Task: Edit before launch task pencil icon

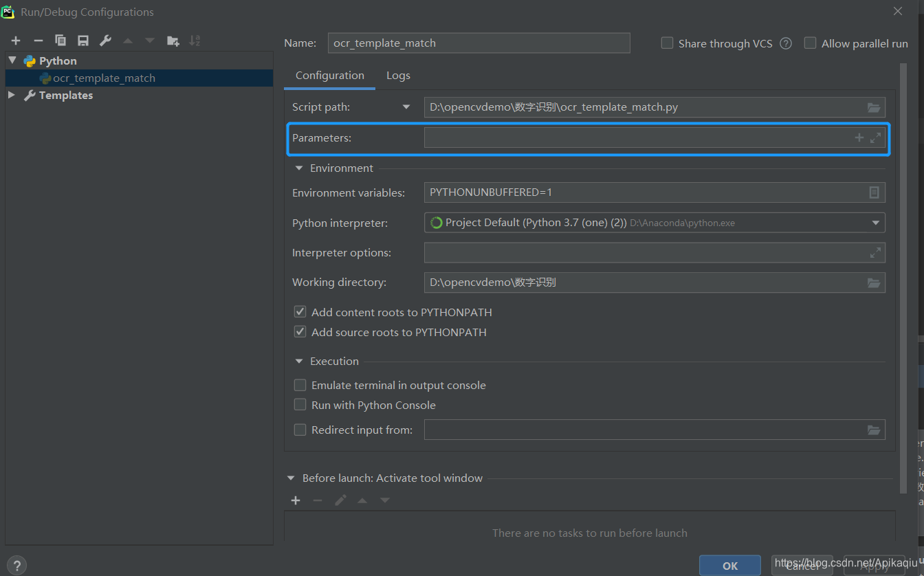Action: [x=340, y=500]
